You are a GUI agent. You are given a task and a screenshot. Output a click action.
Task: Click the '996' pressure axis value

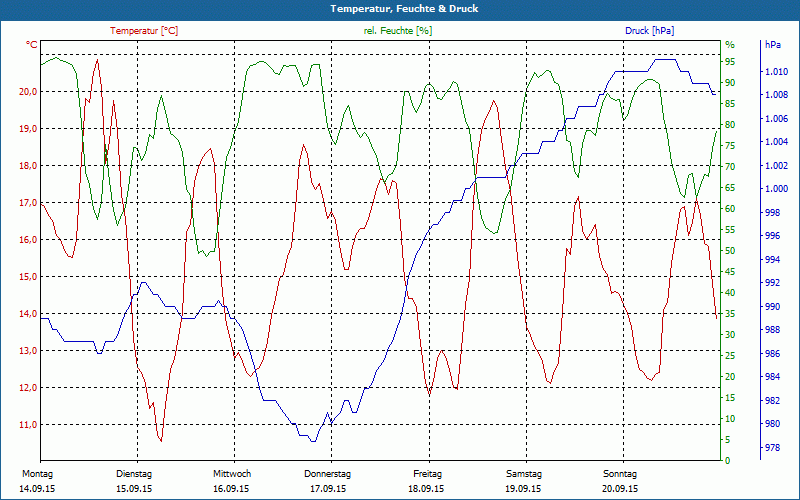click(772, 236)
